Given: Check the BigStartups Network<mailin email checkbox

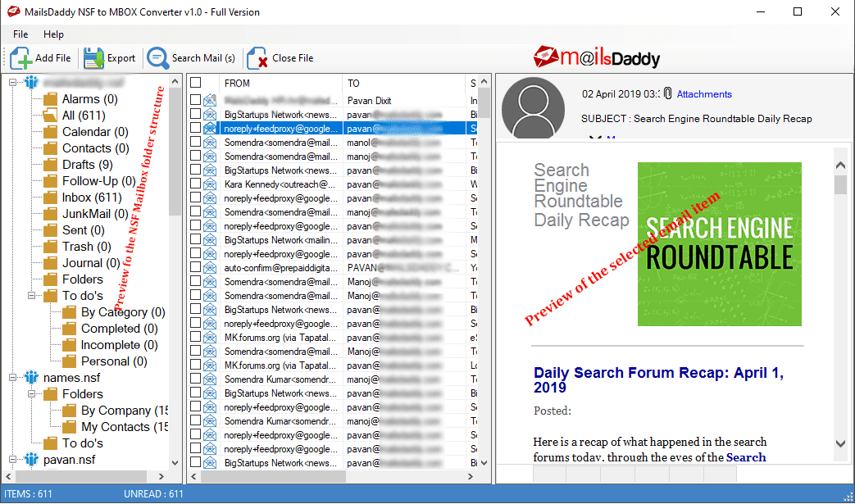Looking at the screenshot, I should tap(196, 239).
